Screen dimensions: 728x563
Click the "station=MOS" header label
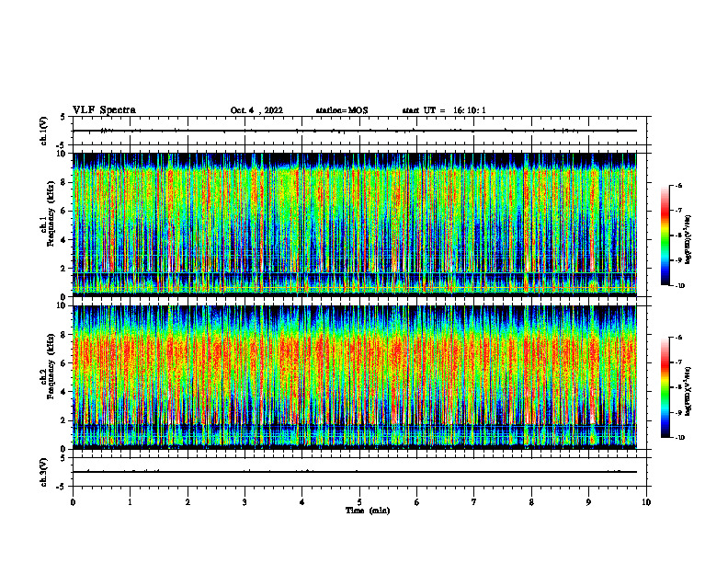click(x=342, y=110)
